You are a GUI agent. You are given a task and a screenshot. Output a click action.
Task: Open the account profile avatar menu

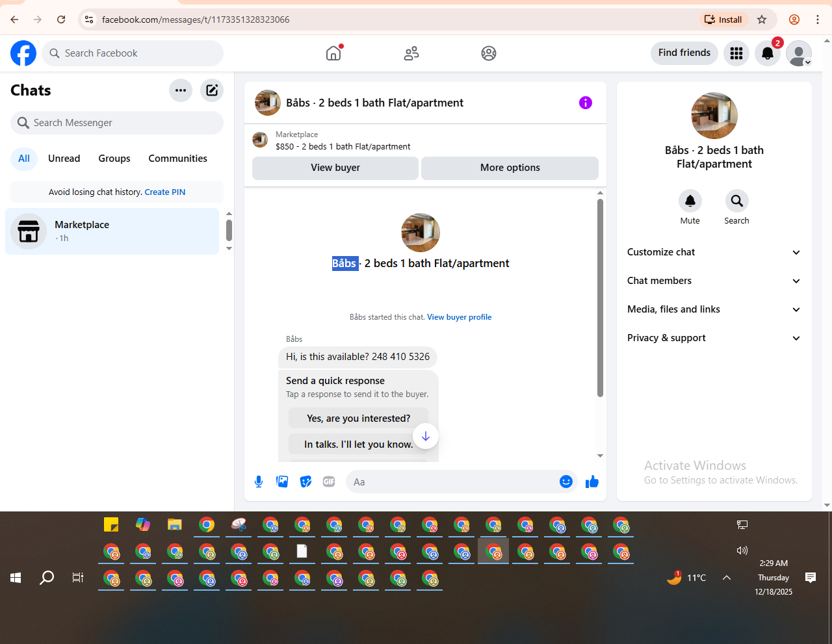[799, 53]
